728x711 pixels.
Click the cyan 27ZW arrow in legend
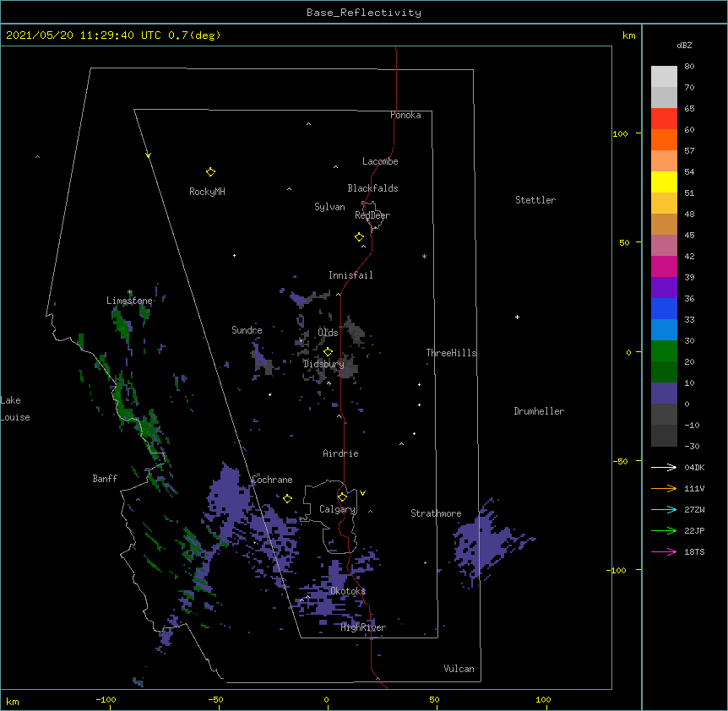tap(664, 509)
